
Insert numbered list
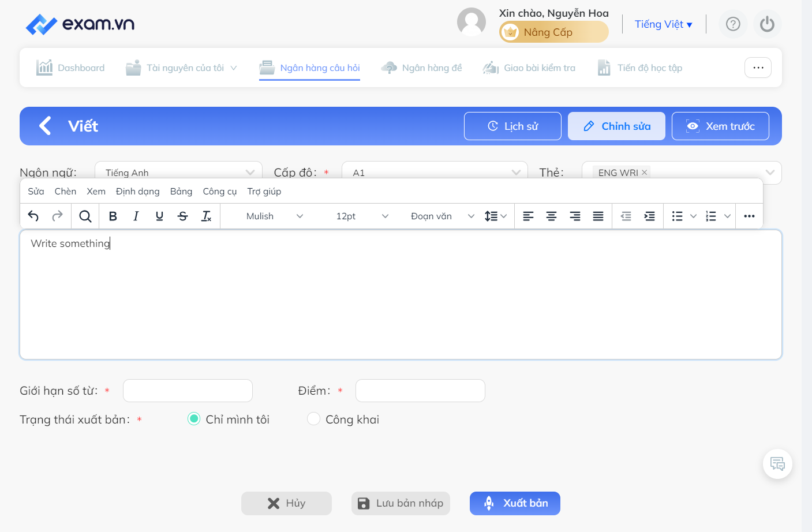(711, 216)
